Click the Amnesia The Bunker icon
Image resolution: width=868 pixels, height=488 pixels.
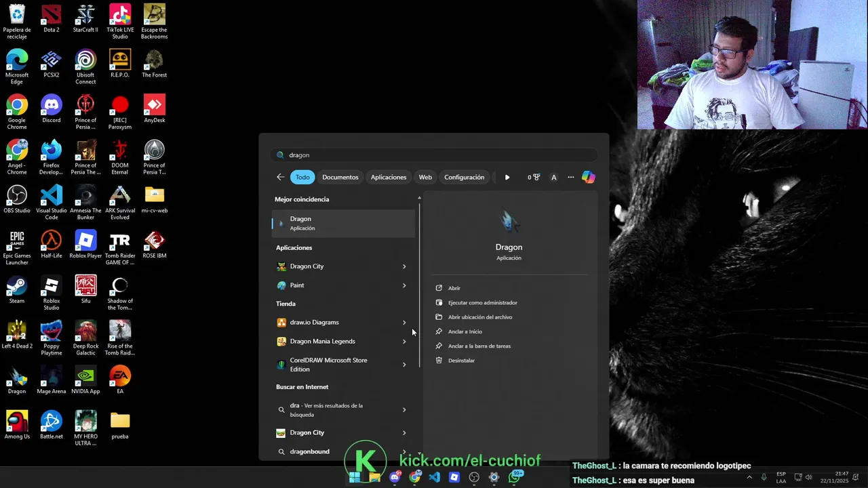pos(85,203)
